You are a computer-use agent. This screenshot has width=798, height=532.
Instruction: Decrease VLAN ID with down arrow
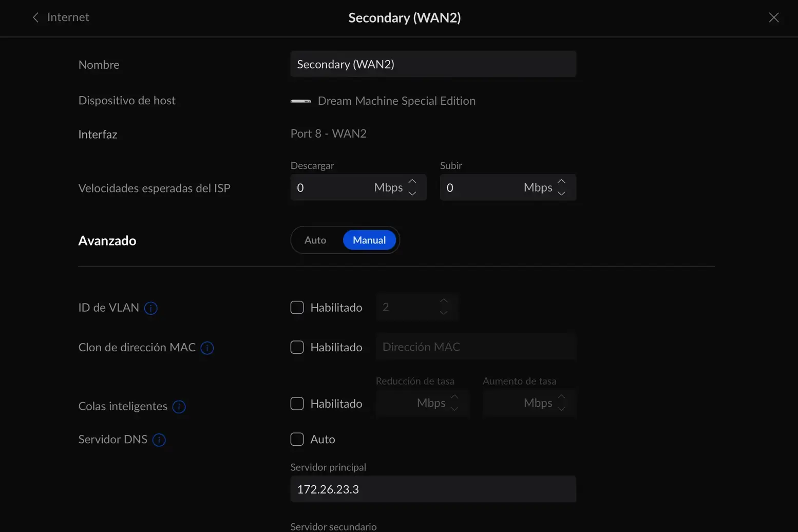tap(444, 313)
